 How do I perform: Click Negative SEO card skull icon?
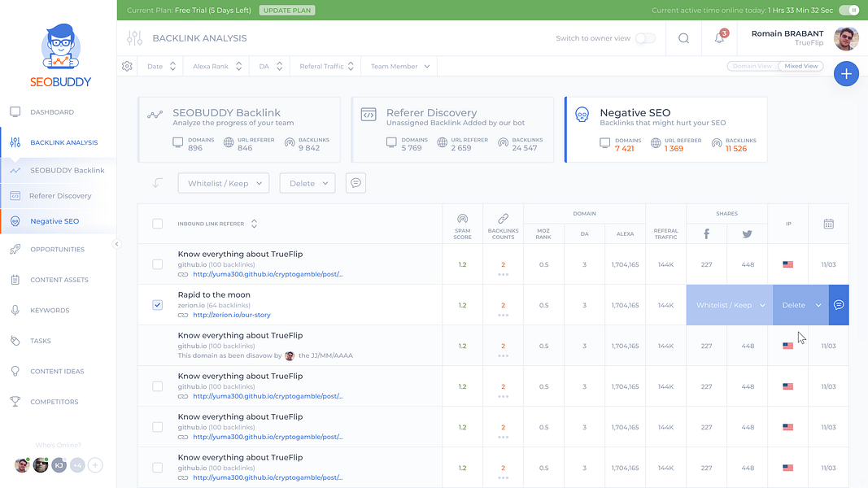(x=582, y=115)
